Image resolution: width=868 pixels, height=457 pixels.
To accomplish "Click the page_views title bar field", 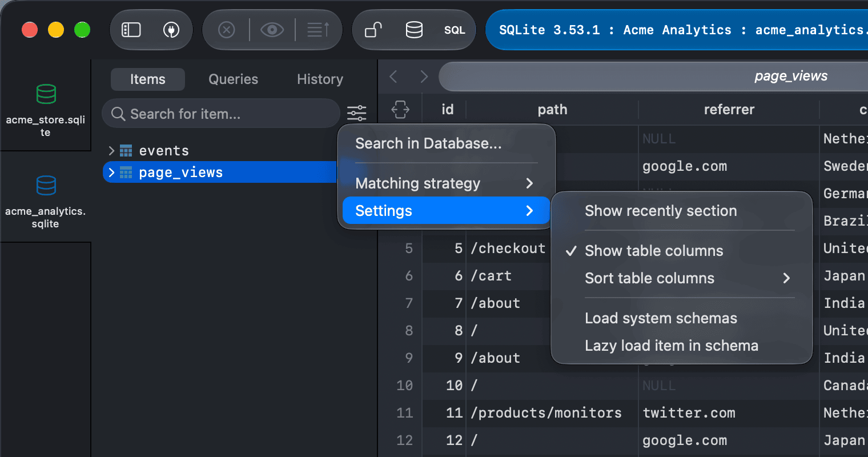I will [x=653, y=77].
